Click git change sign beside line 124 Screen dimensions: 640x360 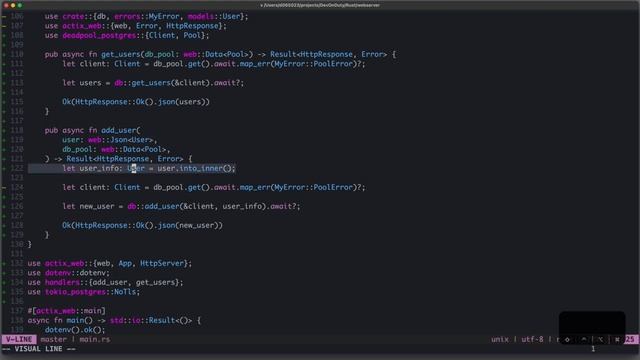pyautogui.click(x=4, y=187)
